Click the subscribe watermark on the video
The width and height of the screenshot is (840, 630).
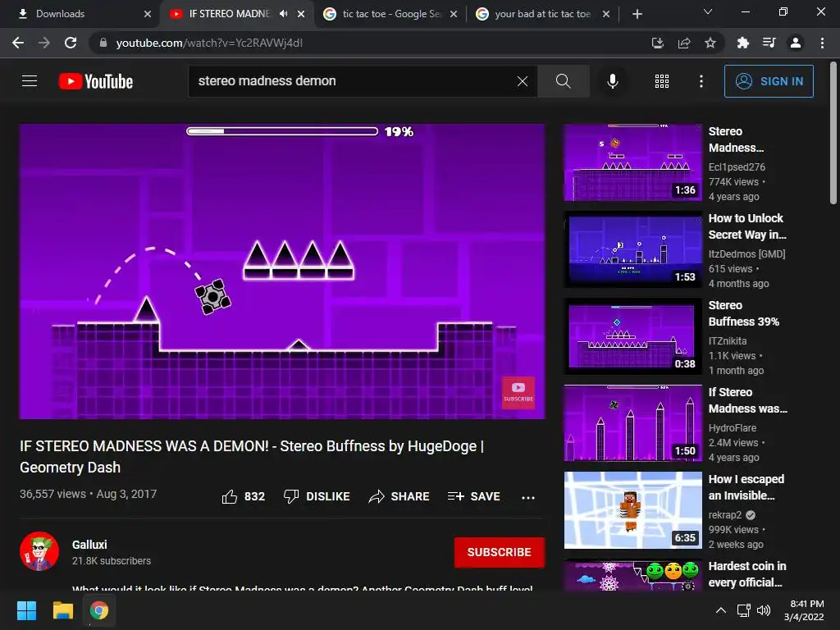pyautogui.click(x=518, y=393)
